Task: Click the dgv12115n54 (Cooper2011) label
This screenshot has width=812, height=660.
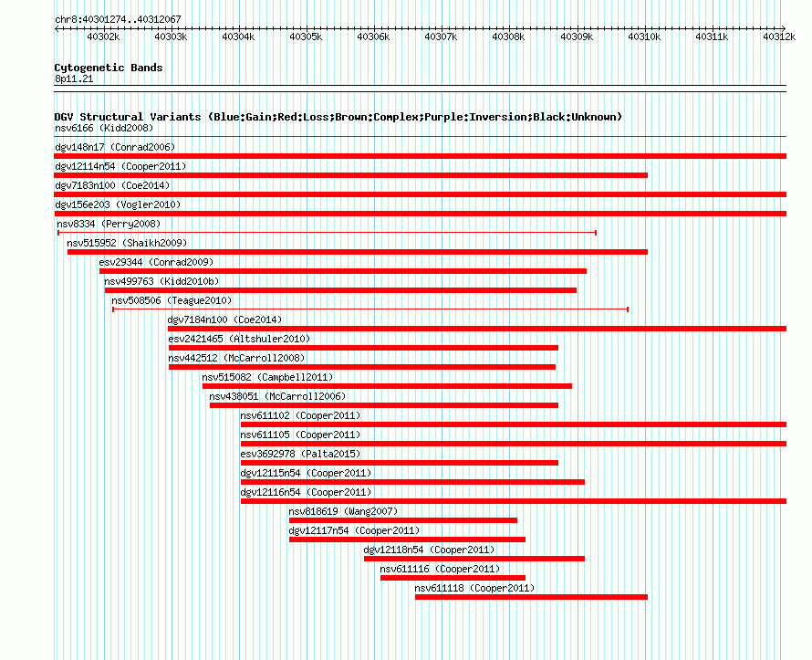Action: pos(306,473)
